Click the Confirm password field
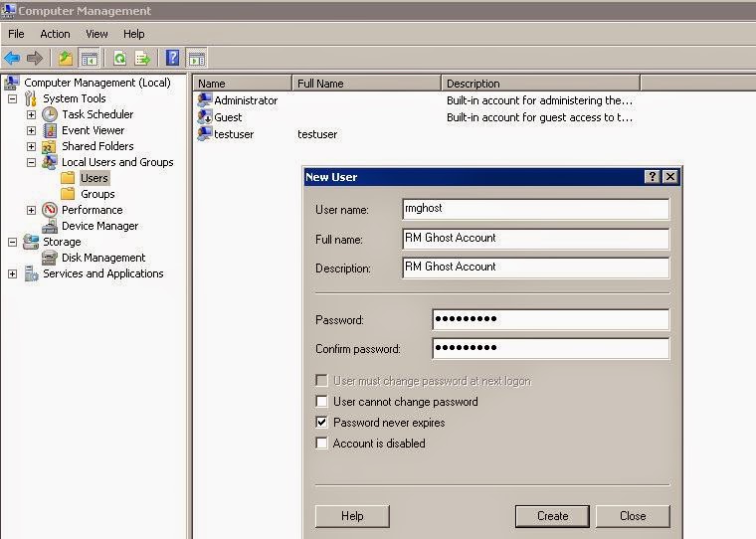This screenshot has height=539, width=756. (x=551, y=349)
